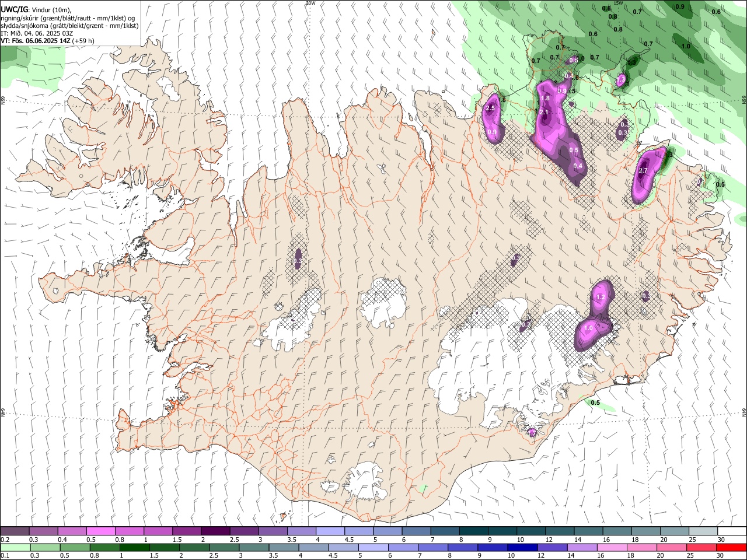Click the '0.1' label in the rain legend
Viewport: 747px width, 560px height.
tap(4, 556)
